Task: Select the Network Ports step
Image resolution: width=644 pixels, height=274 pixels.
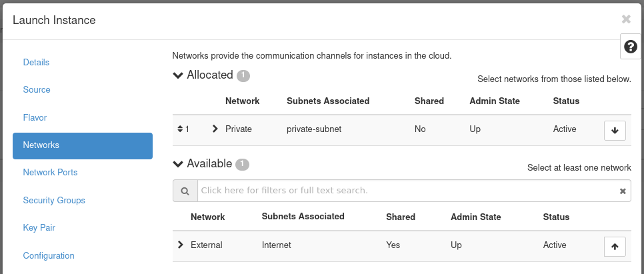Action: point(50,172)
